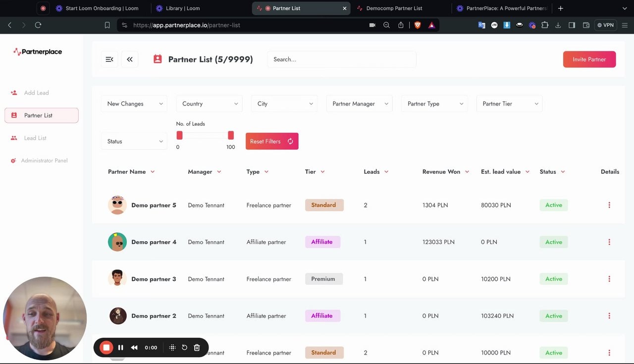The height and width of the screenshot is (364, 634).
Task: Click the Invite Partner button
Action: point(589,59)
